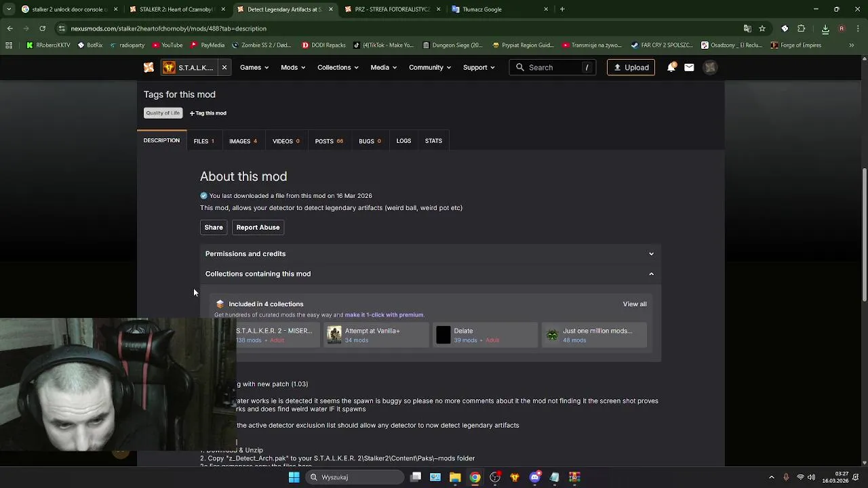Screen dimensions: 868x488
Task: Expand the Games dropdown menu
Action: [254, 67]
